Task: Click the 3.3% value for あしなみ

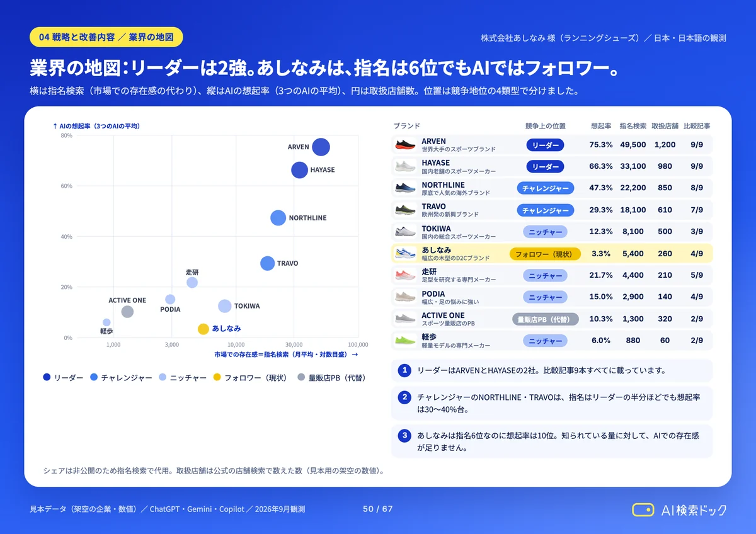Action: 601,253
